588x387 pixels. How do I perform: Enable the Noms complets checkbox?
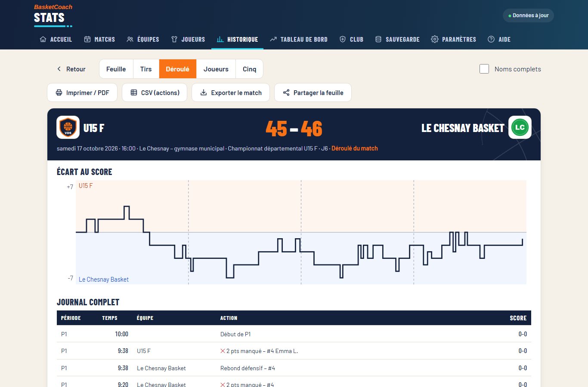484,69
